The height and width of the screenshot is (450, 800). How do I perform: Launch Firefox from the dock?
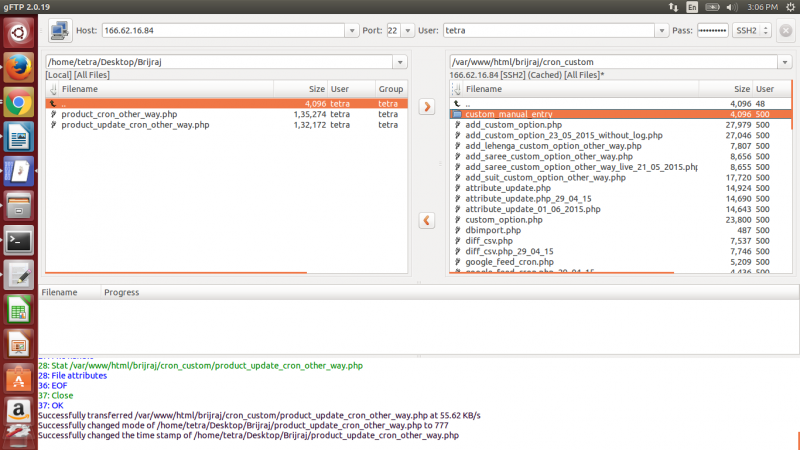pos(19,68)
